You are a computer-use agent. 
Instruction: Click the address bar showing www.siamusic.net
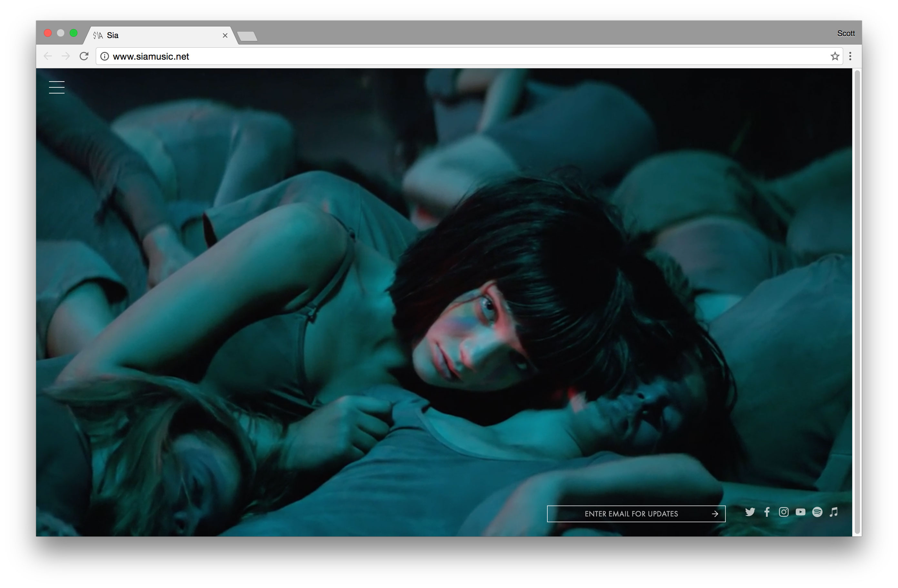point(469,56)
